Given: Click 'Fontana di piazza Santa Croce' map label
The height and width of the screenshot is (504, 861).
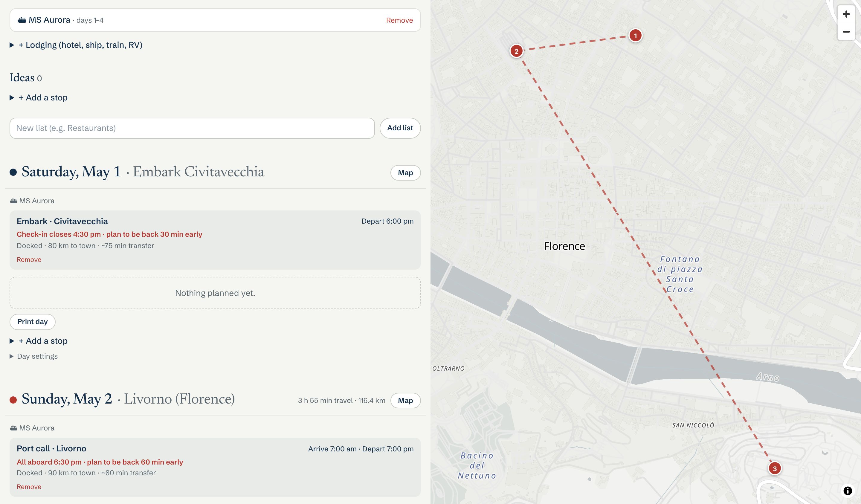Looking at the screenshot, I should [680, 274].
